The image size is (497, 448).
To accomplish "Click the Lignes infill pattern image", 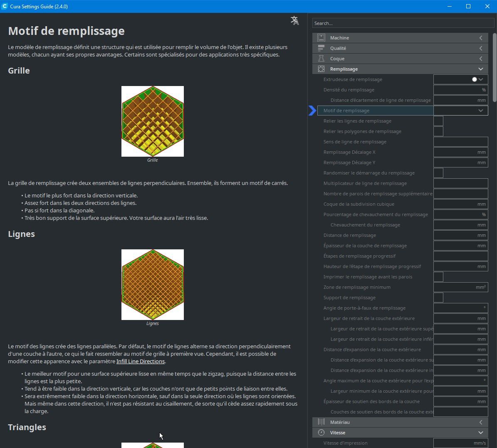I will coord(153,285).
